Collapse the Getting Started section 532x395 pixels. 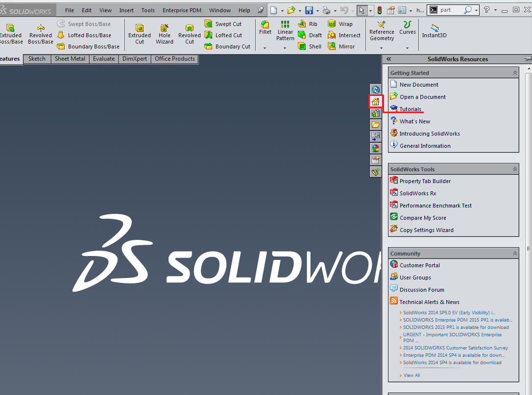point(515,73)
